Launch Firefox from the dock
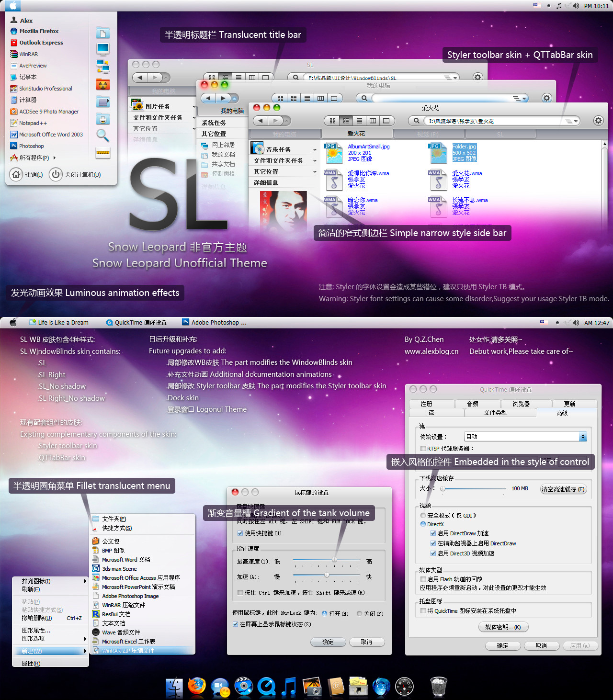Image resolution: width=613 pixels, height=700 pixels. tap(196, 686)
